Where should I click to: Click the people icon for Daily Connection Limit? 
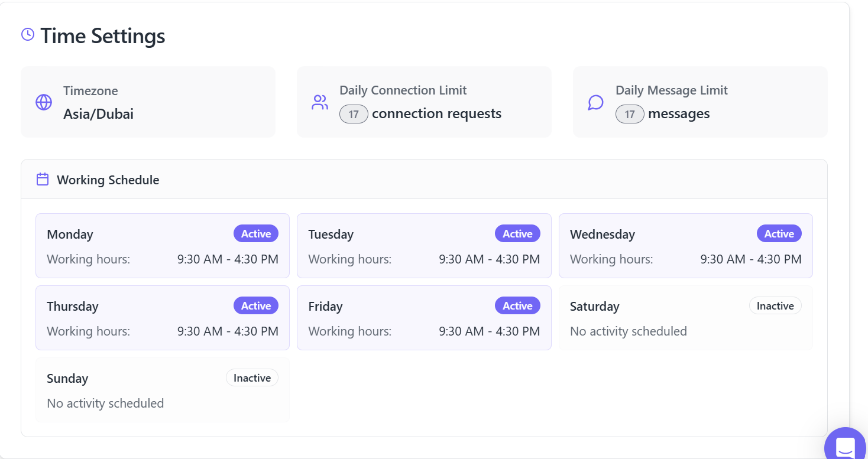click(x=320, y=102)
